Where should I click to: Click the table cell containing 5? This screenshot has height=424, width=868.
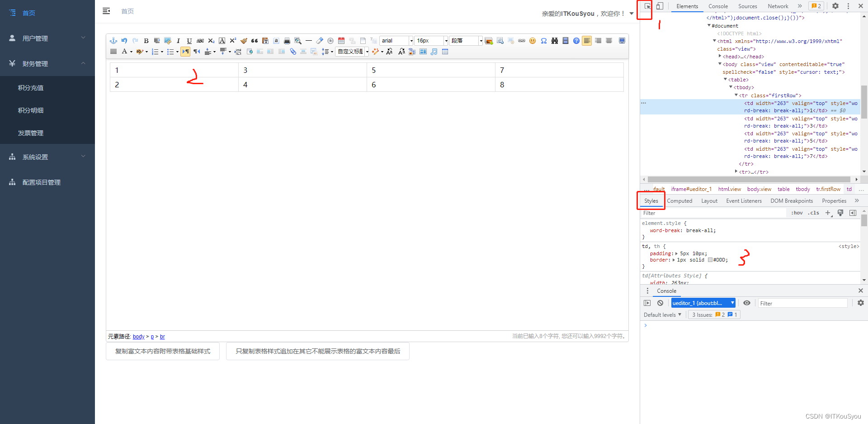click(x=431, y=70)
